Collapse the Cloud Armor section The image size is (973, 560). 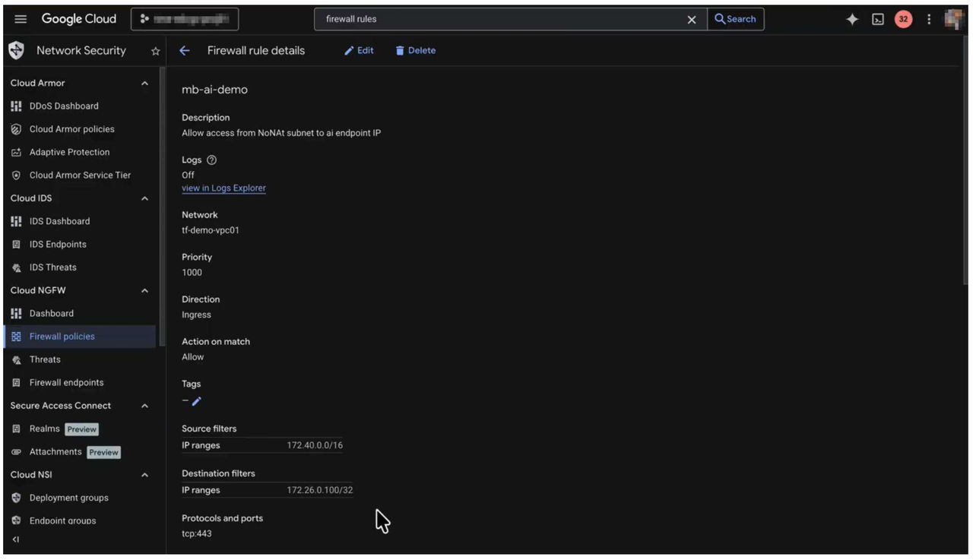(x=144, y=83)
